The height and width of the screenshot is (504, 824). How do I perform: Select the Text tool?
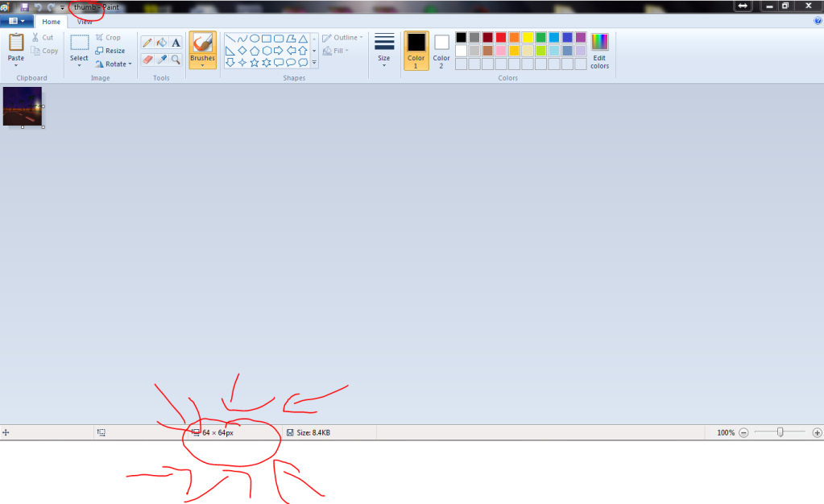pos(176,43)
